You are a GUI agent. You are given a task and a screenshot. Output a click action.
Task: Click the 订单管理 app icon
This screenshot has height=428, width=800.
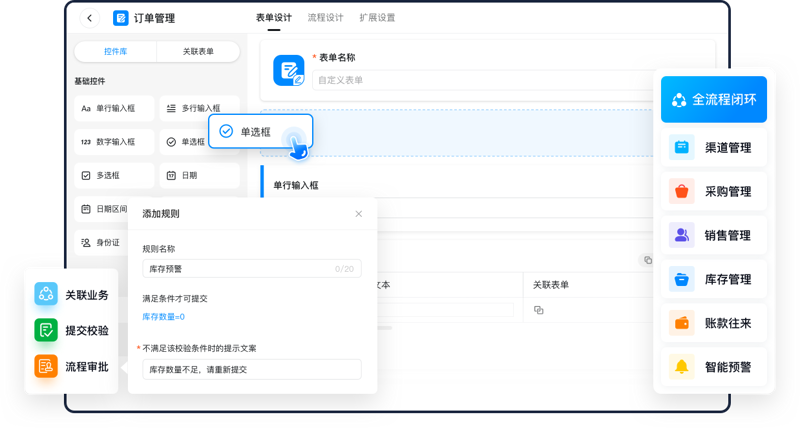121,18
